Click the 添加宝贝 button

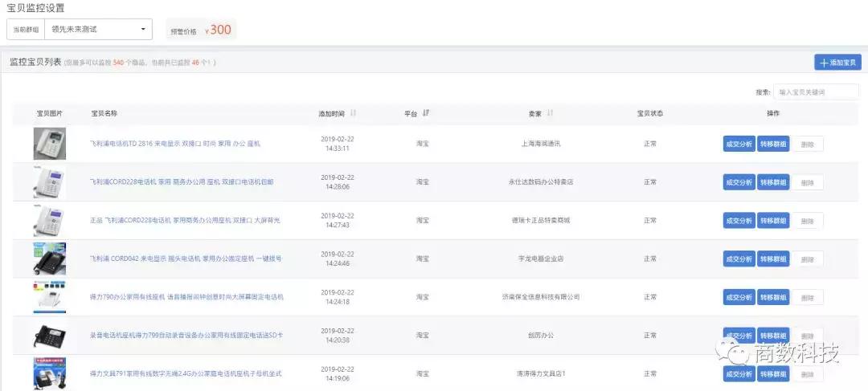[x=837, y=63]
